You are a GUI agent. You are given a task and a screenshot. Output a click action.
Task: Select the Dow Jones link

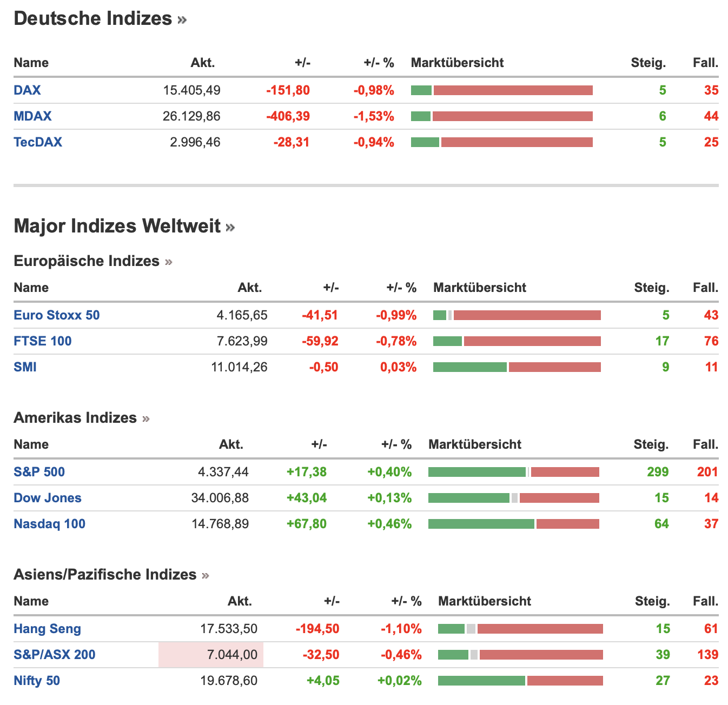click(48, 498)
